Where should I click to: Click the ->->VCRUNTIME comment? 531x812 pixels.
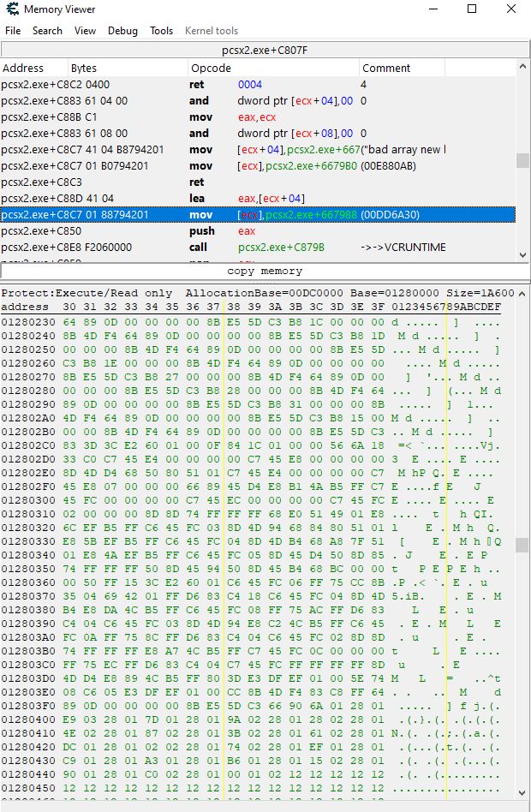pyautogui.click(x=403, y=247)
